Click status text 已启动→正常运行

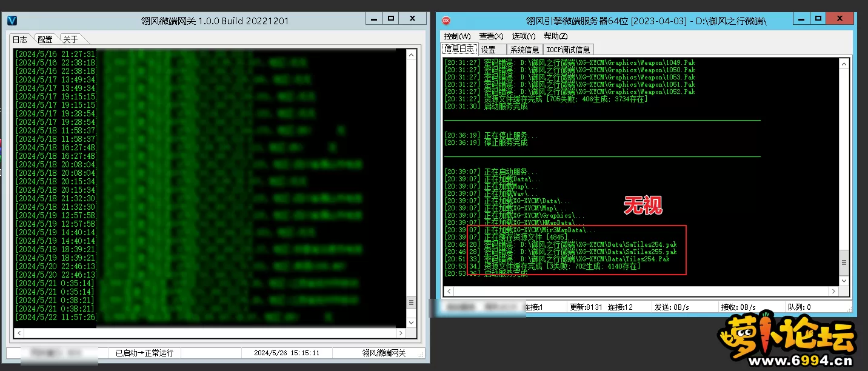tap(144, 353)
